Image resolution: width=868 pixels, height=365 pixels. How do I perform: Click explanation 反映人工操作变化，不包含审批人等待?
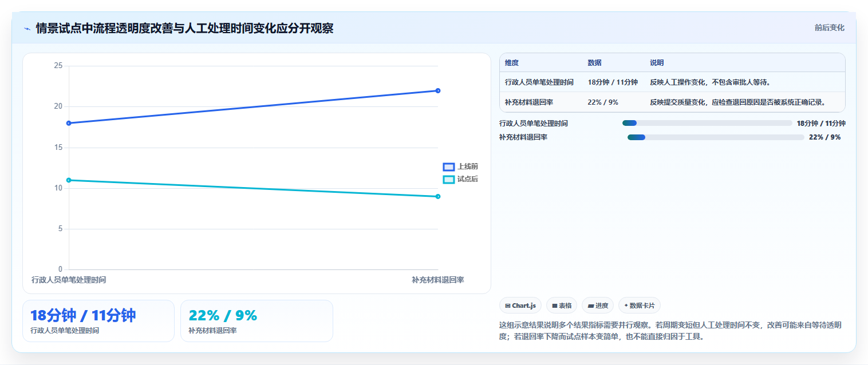710,82
